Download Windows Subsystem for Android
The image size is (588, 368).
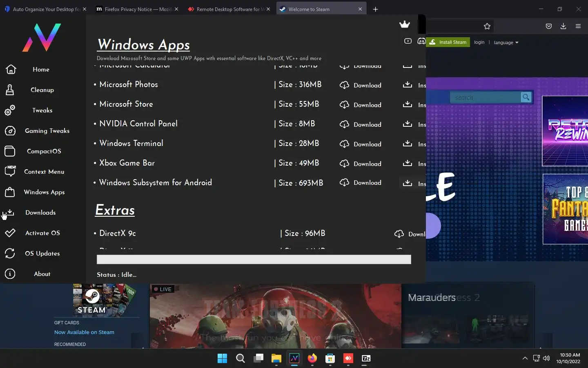tap(361, 183)
